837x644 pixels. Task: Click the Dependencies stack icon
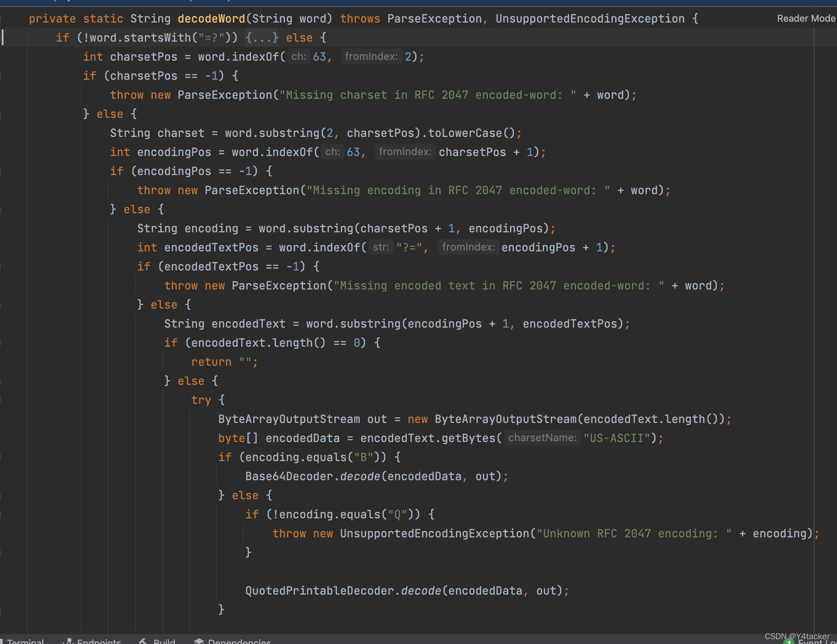[x=199, y=641]
